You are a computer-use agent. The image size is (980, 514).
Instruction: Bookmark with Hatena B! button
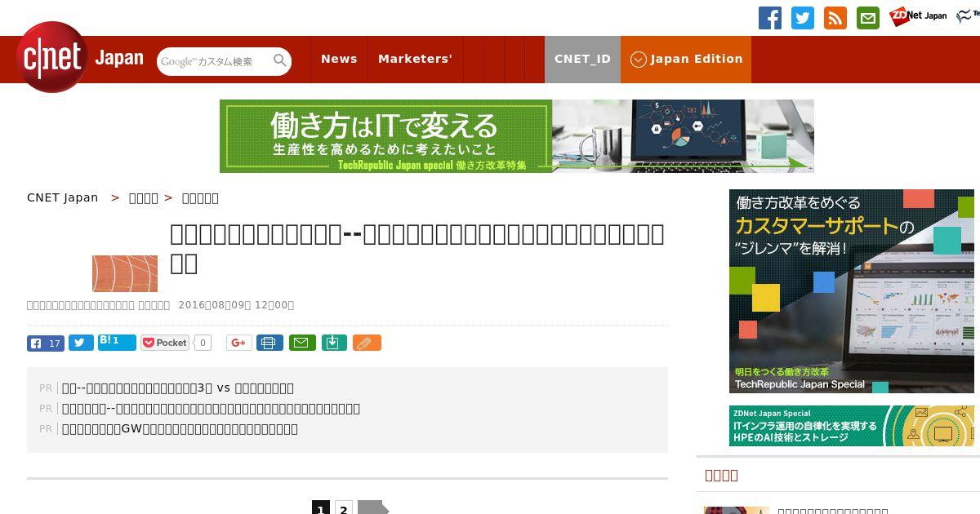pos(117,342)
